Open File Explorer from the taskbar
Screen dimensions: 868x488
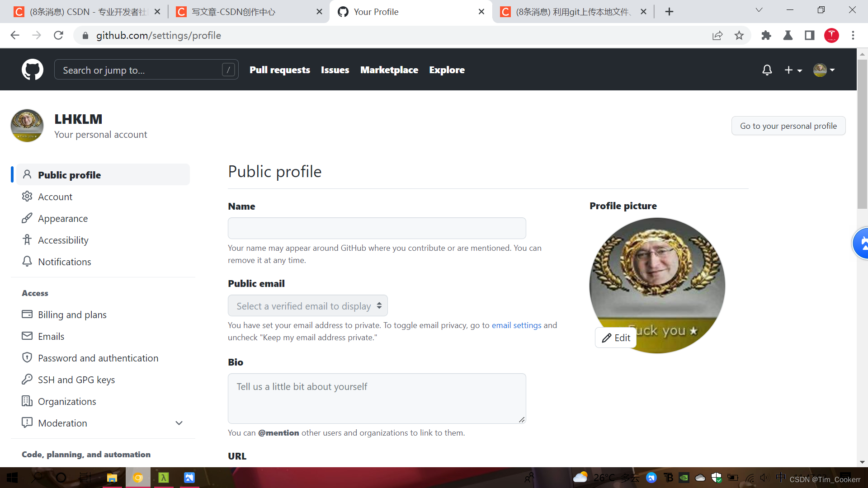pos(112,478)
